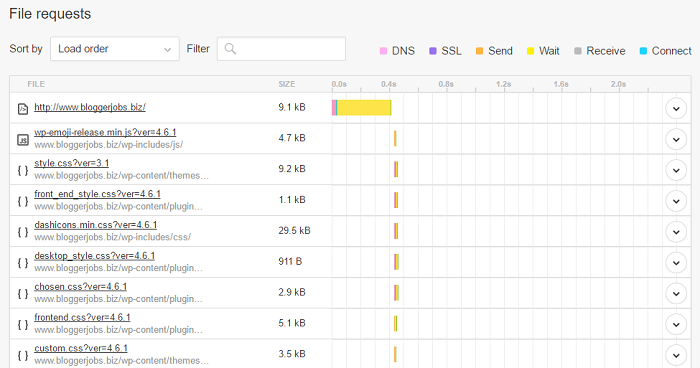700x368 pixels.
Task: Open the desktop_style.css?ver=4.6.1 link
Action: tap(95, 255)
